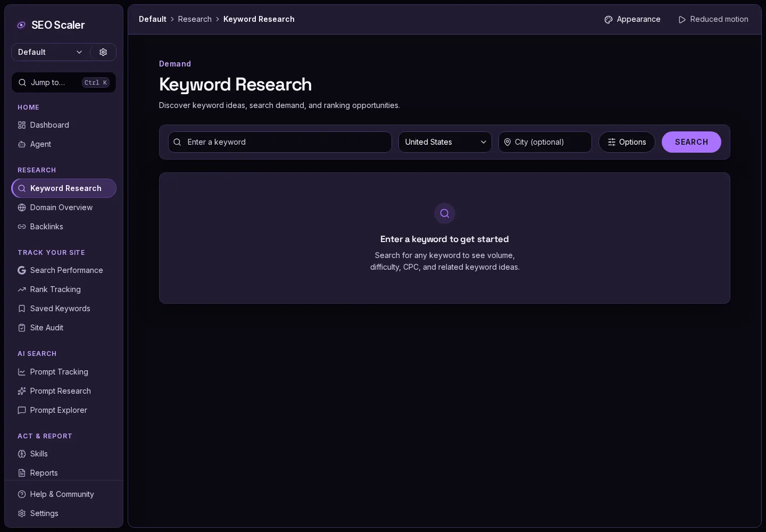Click the SEO Scaler logo icon
Image resolution: width=766 pixels, height=532 pixels.
click(21, 25)
